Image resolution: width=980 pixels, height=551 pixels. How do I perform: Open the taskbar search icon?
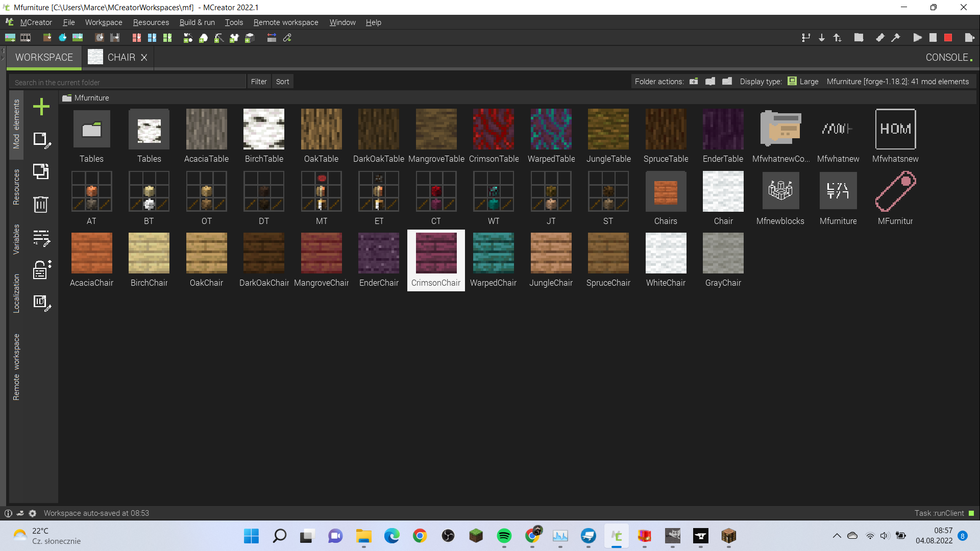tap(280, 536)
